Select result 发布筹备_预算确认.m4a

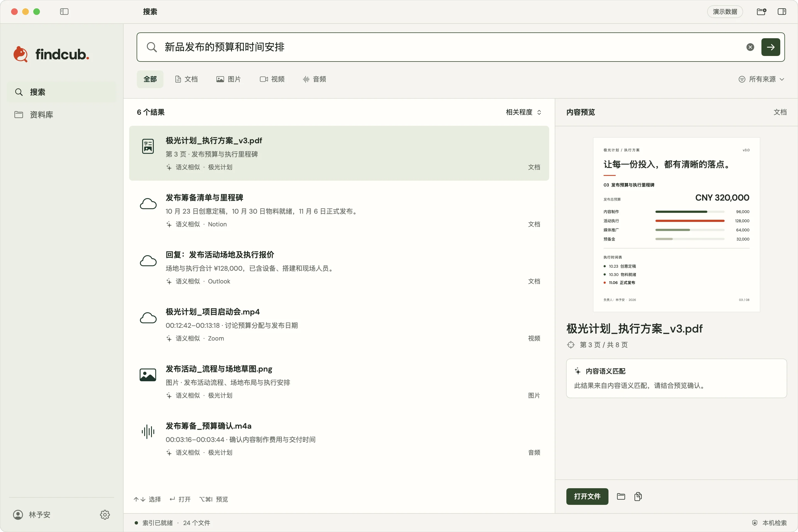pyautogui.click(x=339, y=438)
